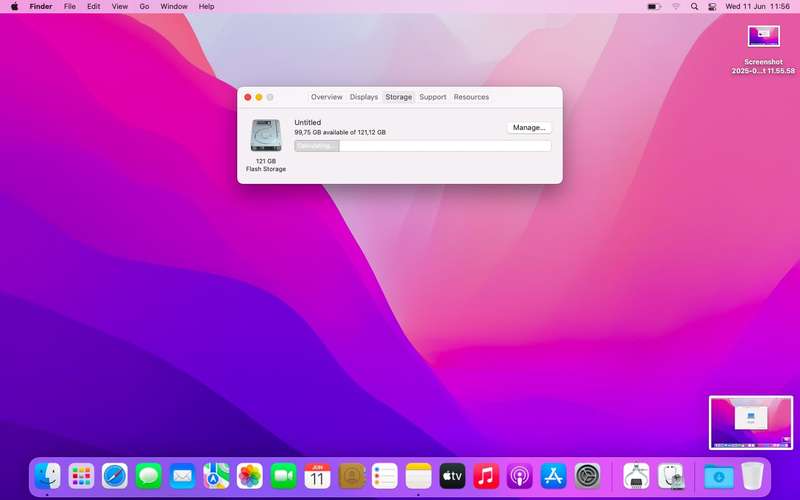Screen dimensions: 800x500
Task: Open Control Center in the menu bar
Action: (712, 7)
